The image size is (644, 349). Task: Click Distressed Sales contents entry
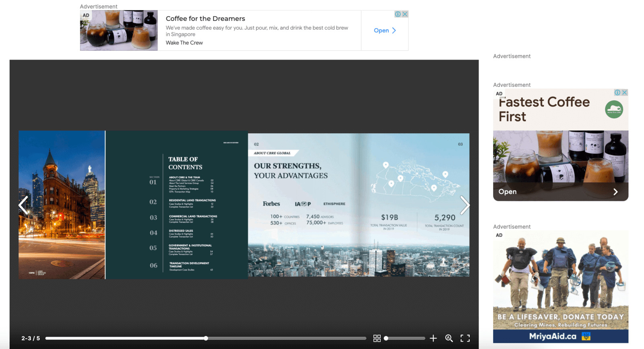tap(181, 231)
